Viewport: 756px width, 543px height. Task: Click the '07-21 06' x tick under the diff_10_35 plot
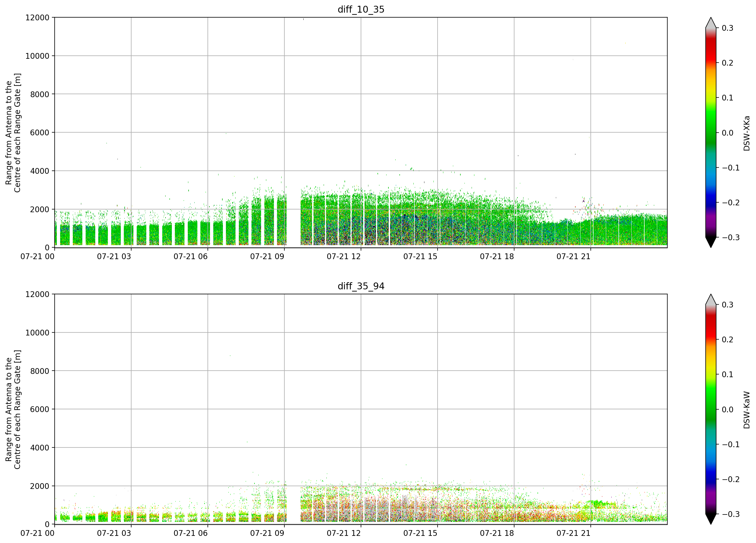(x=191, y=256)
